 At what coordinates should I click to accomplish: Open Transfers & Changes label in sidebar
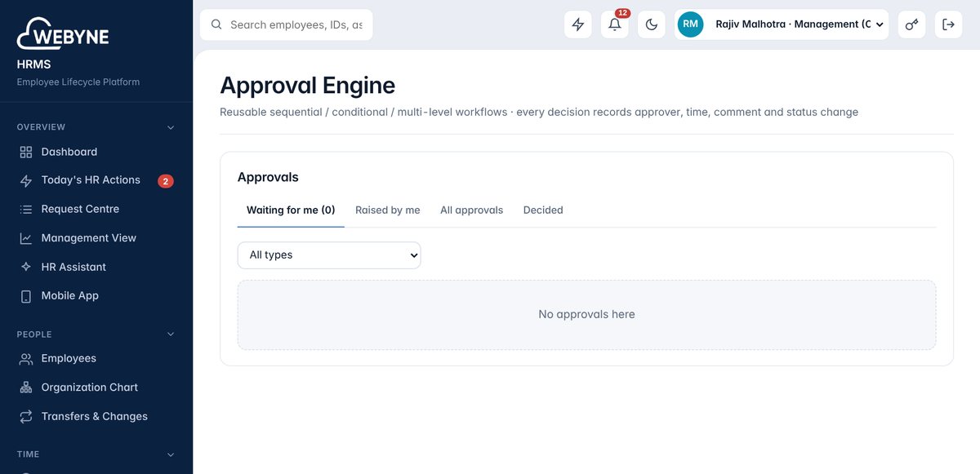pyautogui.click(x=95, y=416)
